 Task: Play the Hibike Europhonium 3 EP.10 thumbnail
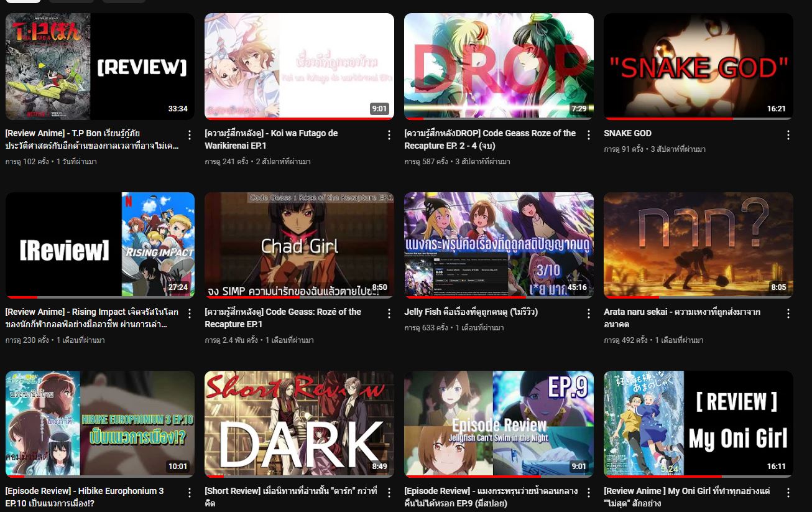pos(100,424)
